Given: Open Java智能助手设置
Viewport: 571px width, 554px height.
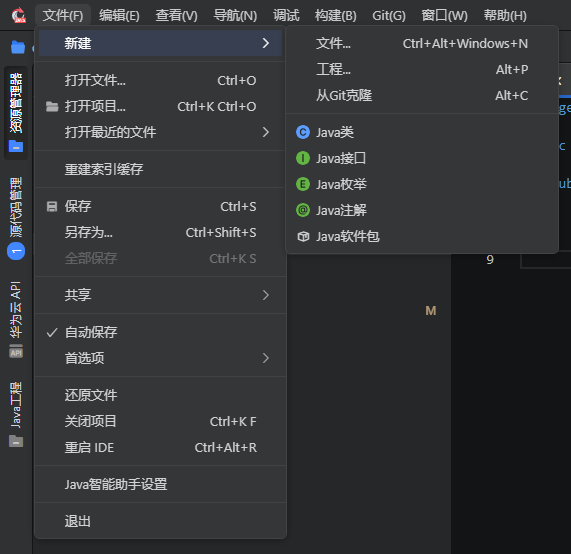Looking at the screenshot, I should coord(161,484).
